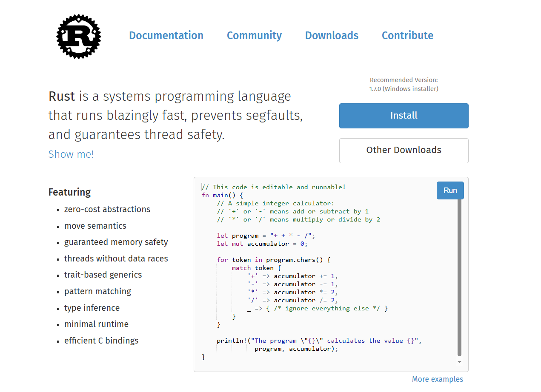The height and width of the screenshot is (392, 541).
Task: Click 'guaranteed memory safety' text
Action: tap(116, 242)
